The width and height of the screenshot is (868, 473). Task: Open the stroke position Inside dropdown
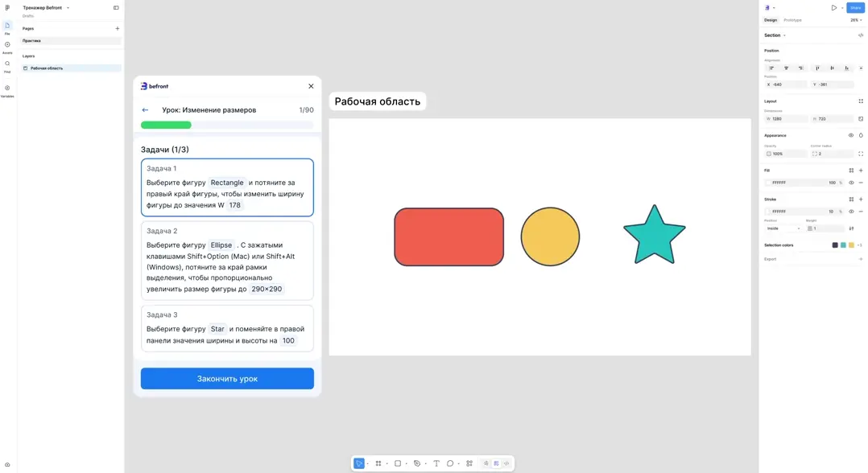(x=783, y=228)
